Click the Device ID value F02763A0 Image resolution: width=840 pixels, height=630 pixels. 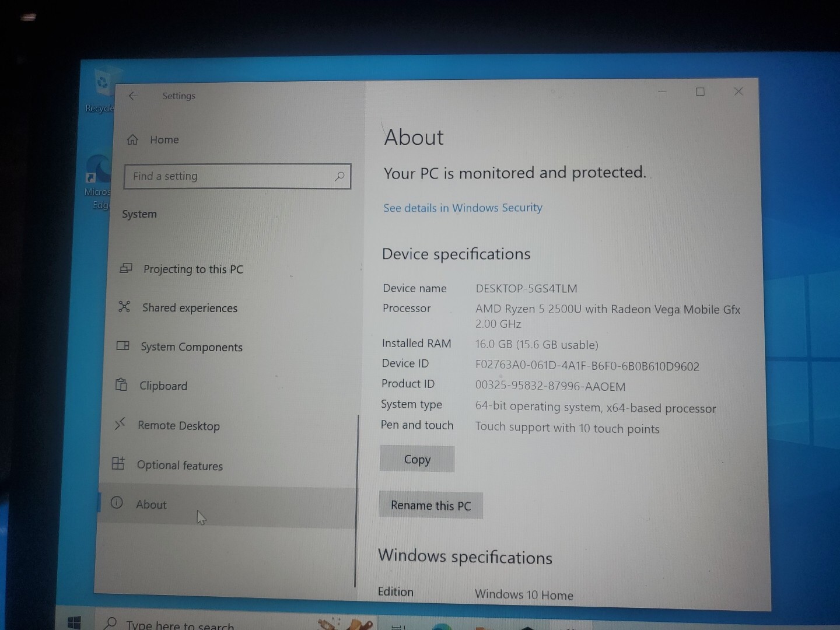pos(587,366)
